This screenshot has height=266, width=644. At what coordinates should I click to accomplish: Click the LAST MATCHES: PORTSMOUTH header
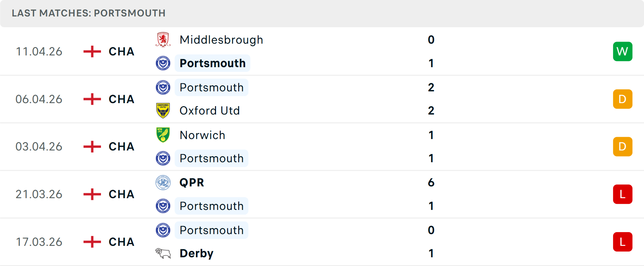click(88, 13)
